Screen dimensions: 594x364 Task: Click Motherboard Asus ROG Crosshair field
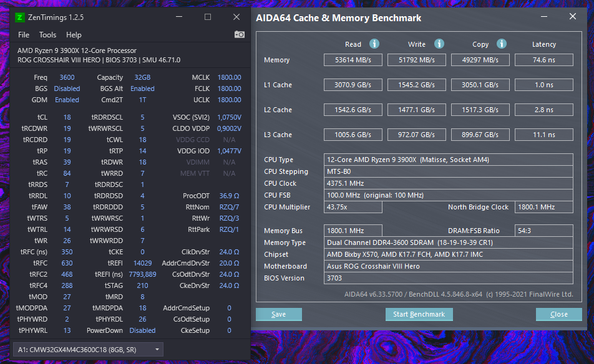(x=449, y=266)
